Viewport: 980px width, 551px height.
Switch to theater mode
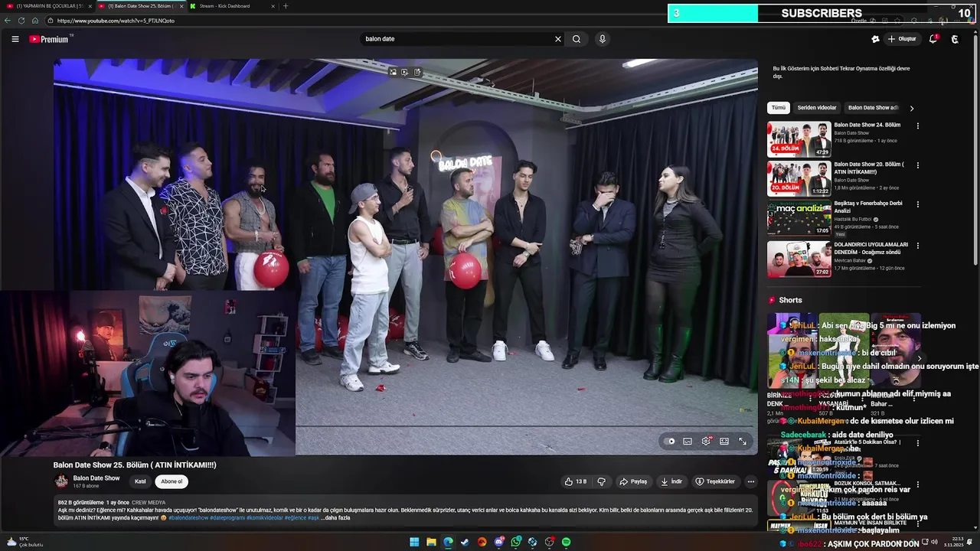pos(724,441)
